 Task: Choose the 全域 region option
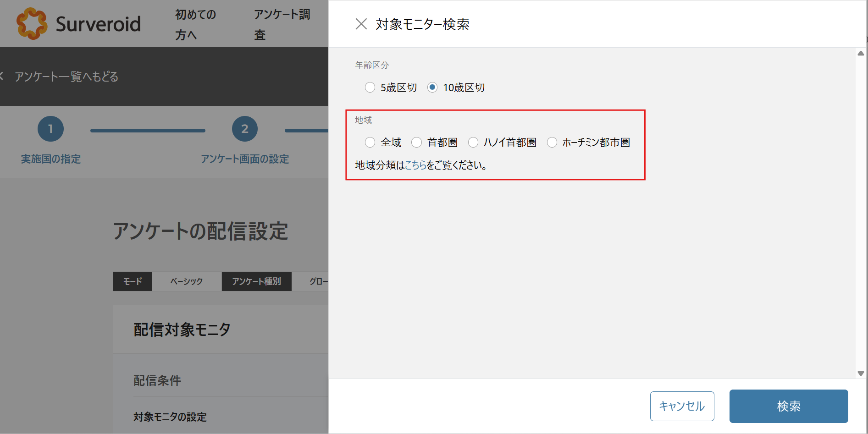370,143
